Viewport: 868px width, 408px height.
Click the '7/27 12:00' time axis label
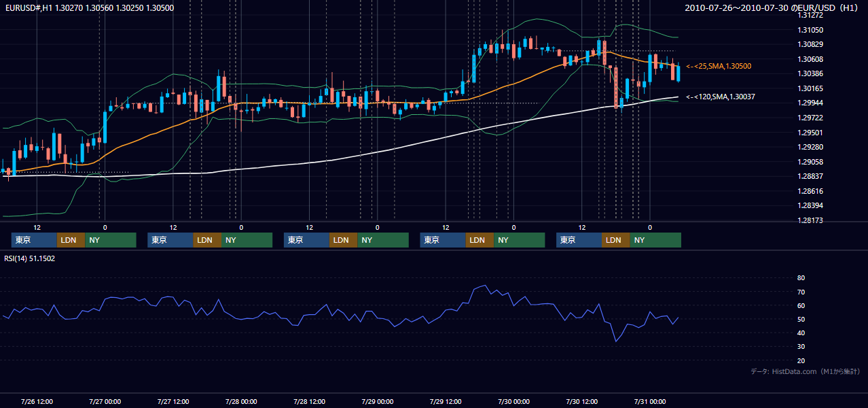click(x=173, y=401)
